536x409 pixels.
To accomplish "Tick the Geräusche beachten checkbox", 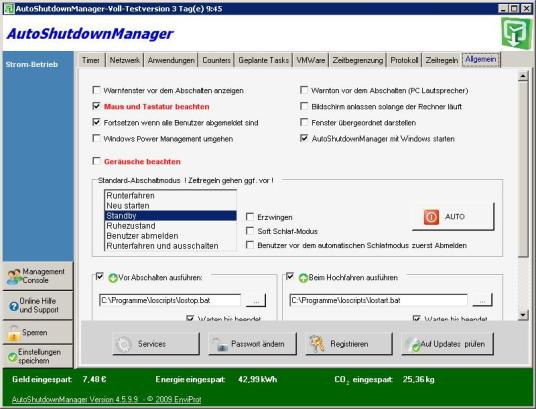I will [97, 161].
